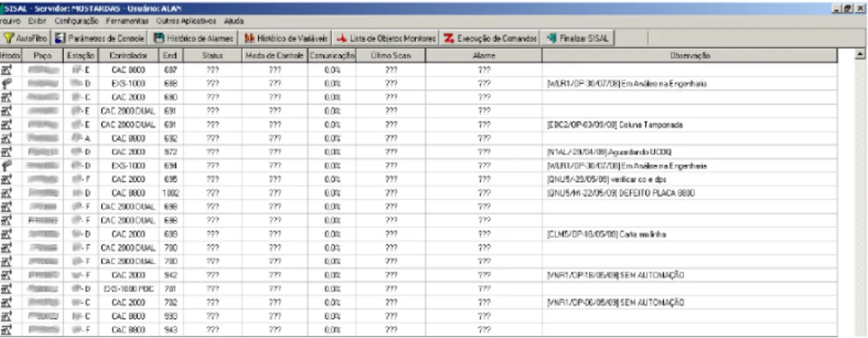Open Histórico de Alarmes
The image size is (868, 338).
pyautogui.click(x=193, y=38)
